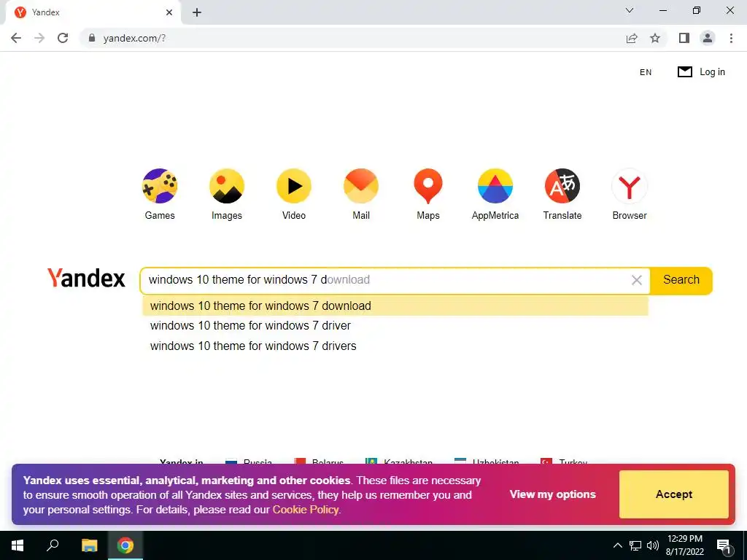Bookmark this page with star icon
This screenshot has width=747, height=560.
coord(655,38)
